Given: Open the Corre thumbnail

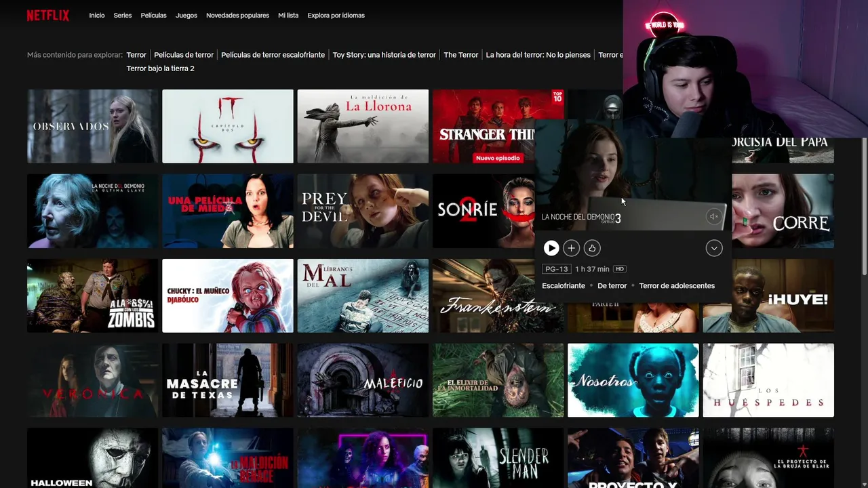Looking at the screenshot, I should (783, 211).
